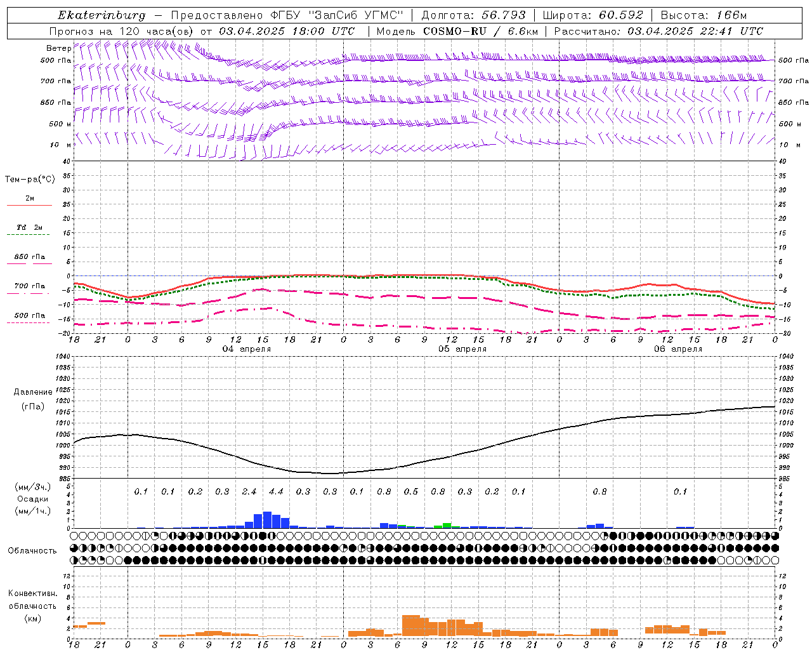Select the provider text ФГБУ "ЗапСиб УГМС"
The image size is (812, 650).
point(338,15)
